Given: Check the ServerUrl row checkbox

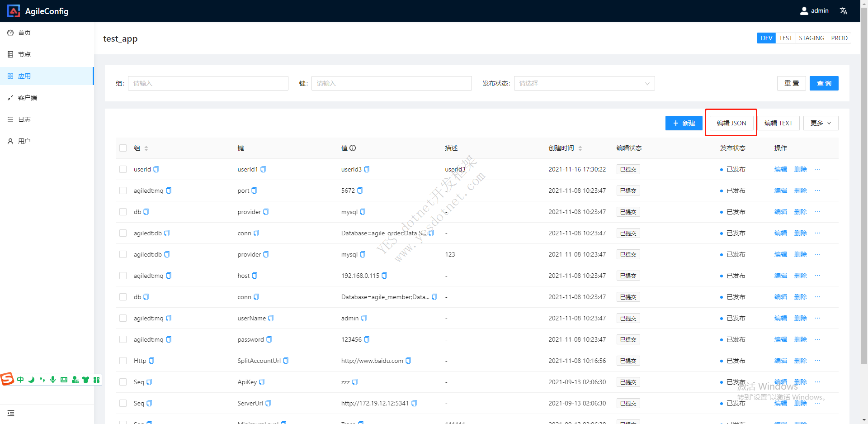Looking at the screenshot, I should click(123, 403).
